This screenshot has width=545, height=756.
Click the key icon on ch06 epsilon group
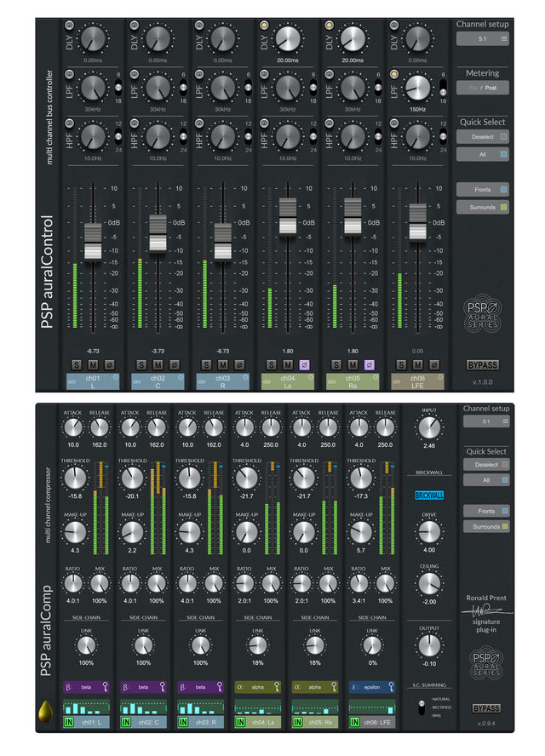tap(390, 686)
